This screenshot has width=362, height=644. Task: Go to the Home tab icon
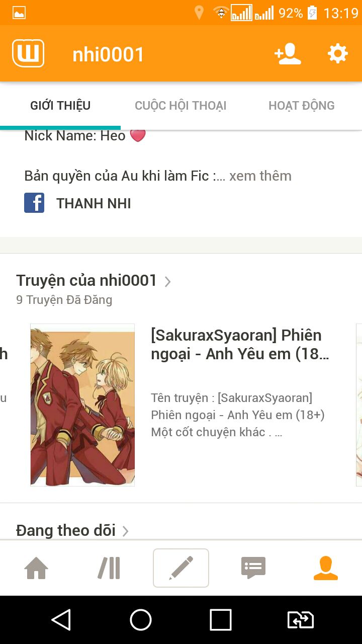click(36, 569)
